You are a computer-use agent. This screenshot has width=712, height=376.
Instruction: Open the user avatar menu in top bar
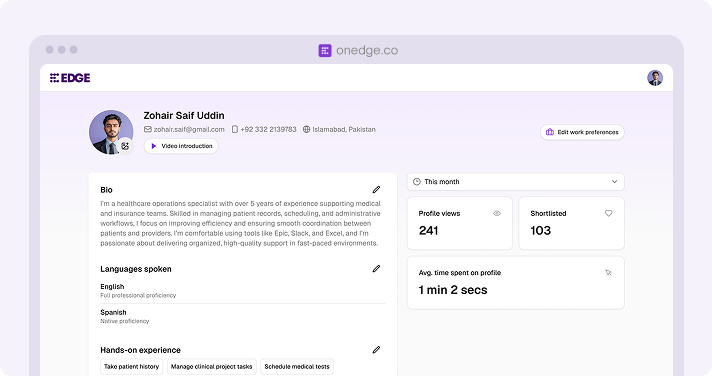coord(655,78)
